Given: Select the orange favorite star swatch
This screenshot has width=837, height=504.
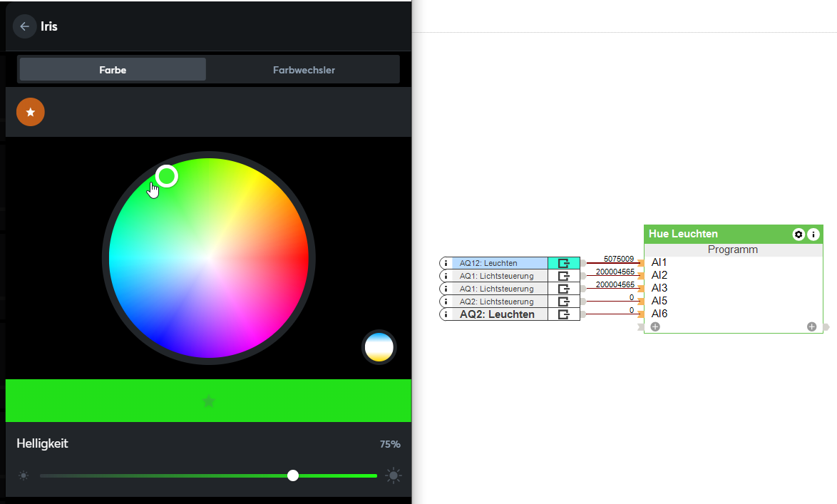Looking at the screenshot, I should pyautogui.click(x=31, y=112).
